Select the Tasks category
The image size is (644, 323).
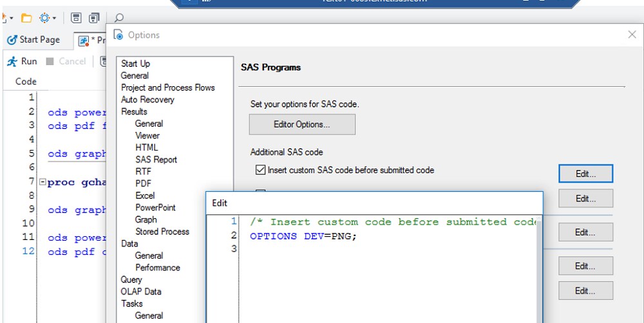[x=132, y=303]
